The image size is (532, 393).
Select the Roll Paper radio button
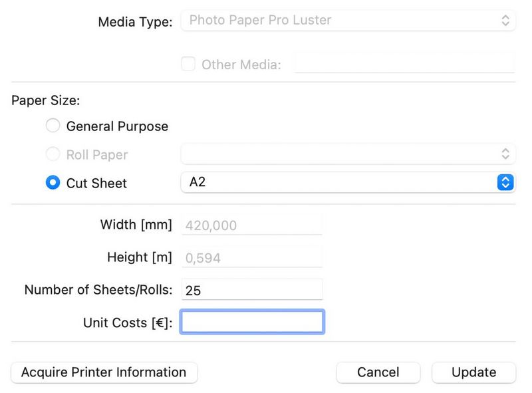pos(53,154)
